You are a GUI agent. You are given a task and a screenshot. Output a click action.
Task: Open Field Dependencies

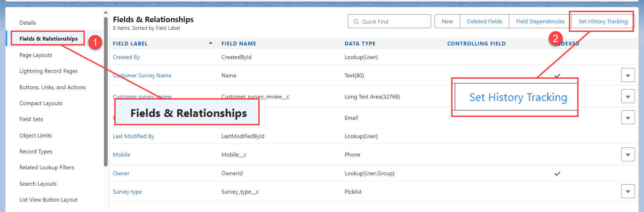tap(540, 21)
